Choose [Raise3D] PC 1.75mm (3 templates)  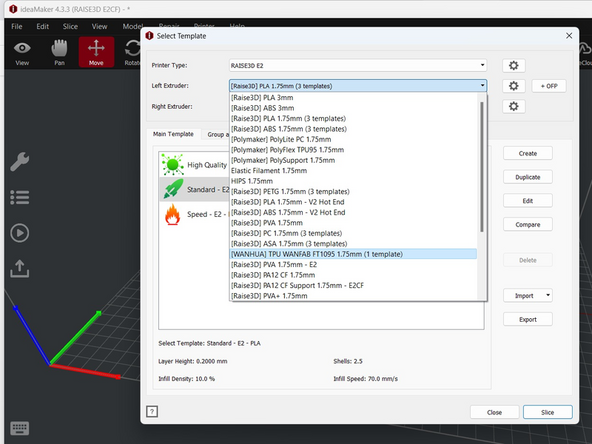(x=353, y=233)
